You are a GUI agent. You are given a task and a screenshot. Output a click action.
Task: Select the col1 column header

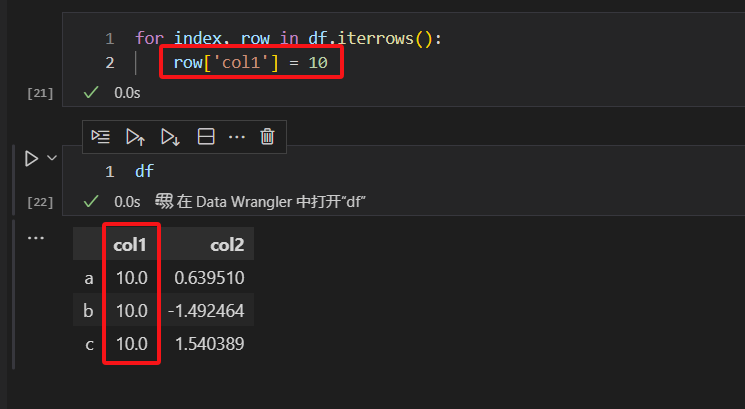pyautogui.click(x=129, y=245)
